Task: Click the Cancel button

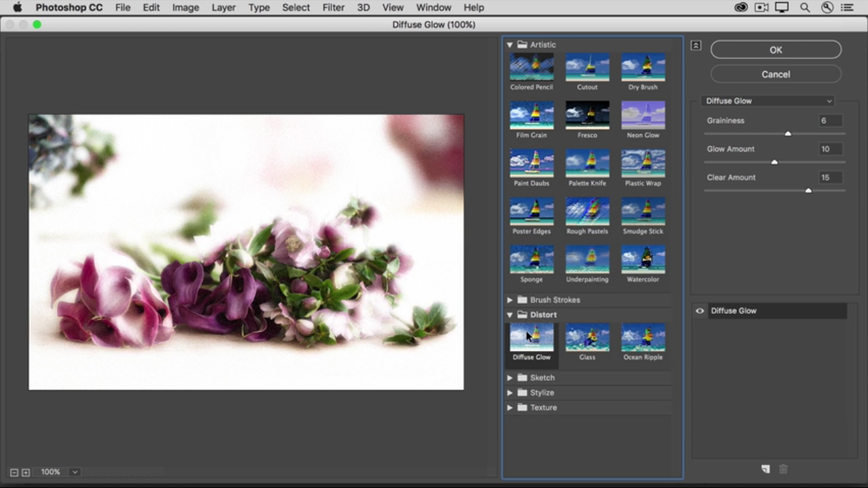Action: coord(776,75)
